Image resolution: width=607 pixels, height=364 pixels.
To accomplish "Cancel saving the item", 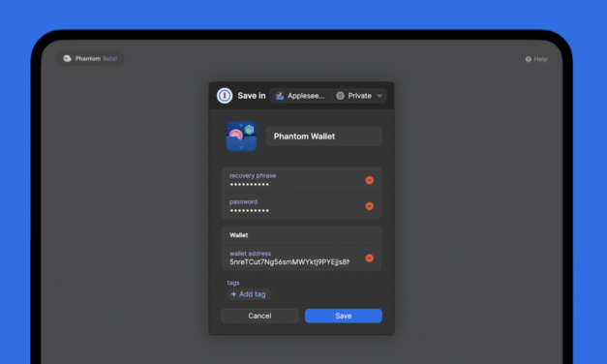I will point(259,316).
